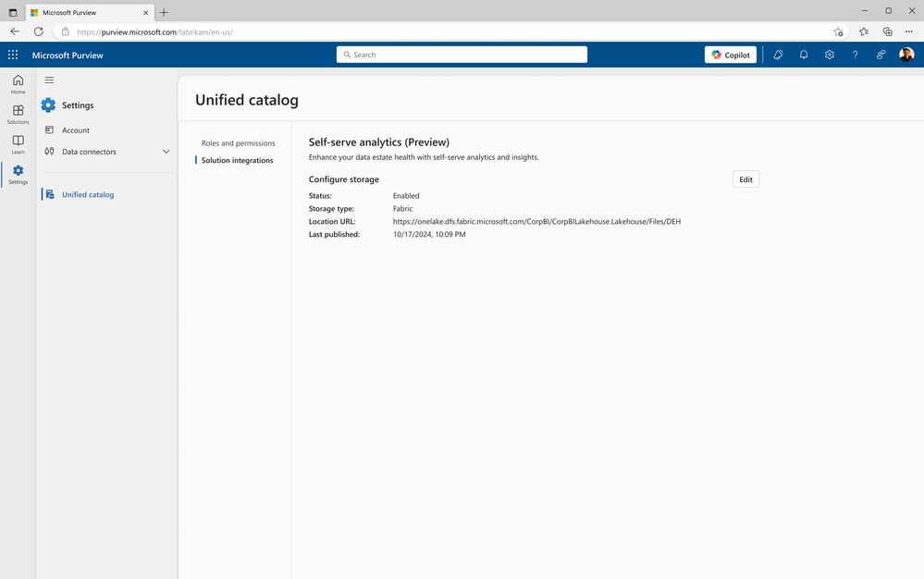The width and height of the screenshot is (924, 579).
Task: Click the last published date value
Action: pyautogui.click(x=429, y=234)
